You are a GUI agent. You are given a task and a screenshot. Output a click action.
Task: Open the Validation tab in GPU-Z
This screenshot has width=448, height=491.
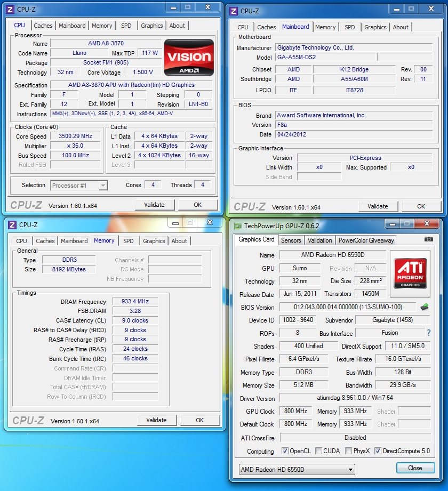click(x=319, y=240)
